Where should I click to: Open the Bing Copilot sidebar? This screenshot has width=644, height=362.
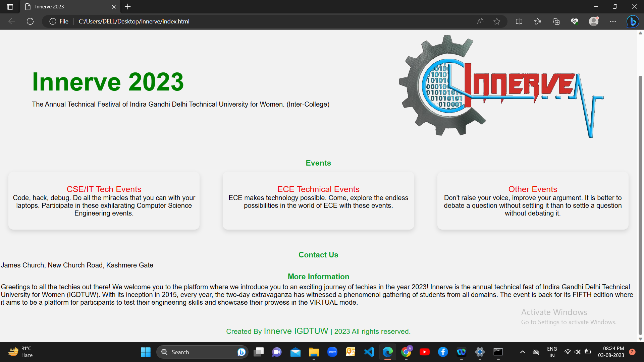pos(633,21)
